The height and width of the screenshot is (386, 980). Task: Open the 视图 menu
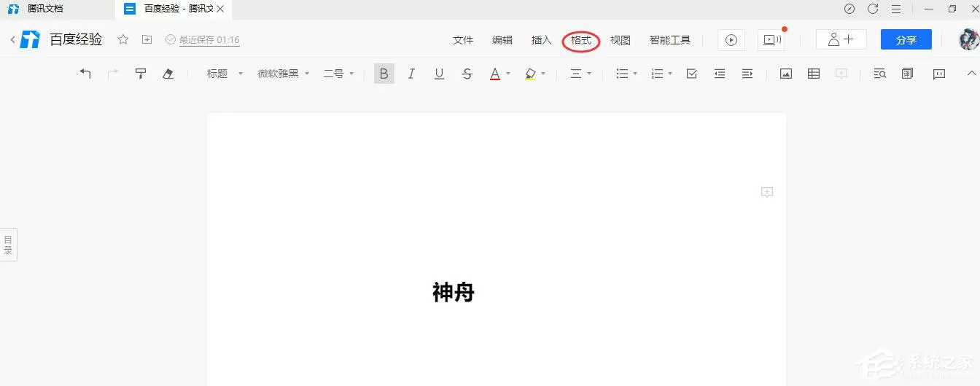621,40
